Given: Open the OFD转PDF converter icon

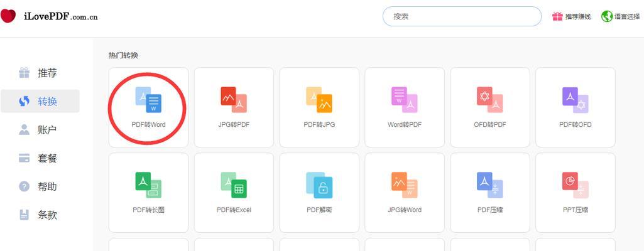Looking at the screenshot, I should [490, 99].
